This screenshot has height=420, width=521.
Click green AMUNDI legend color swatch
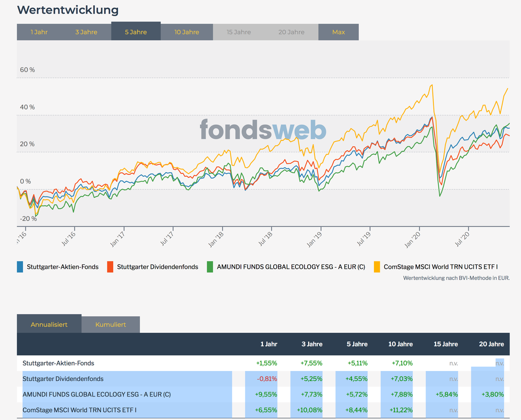click(210, 267)
